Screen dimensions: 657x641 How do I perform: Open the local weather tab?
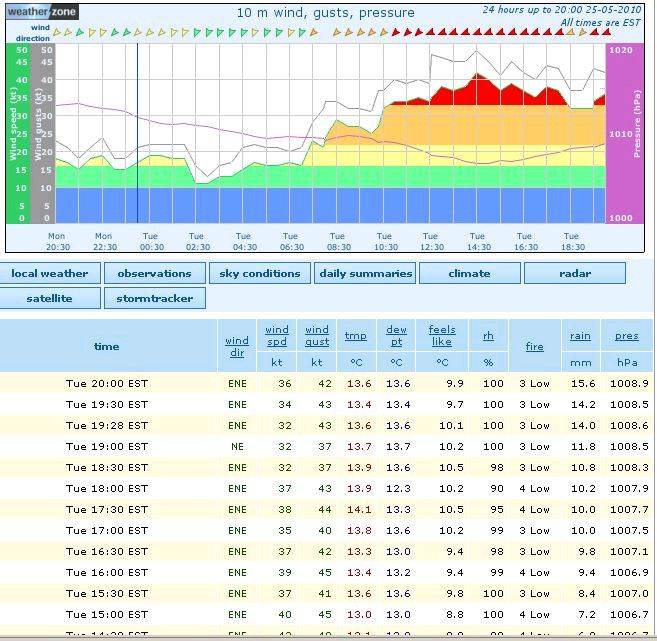[x=50, y=273]
